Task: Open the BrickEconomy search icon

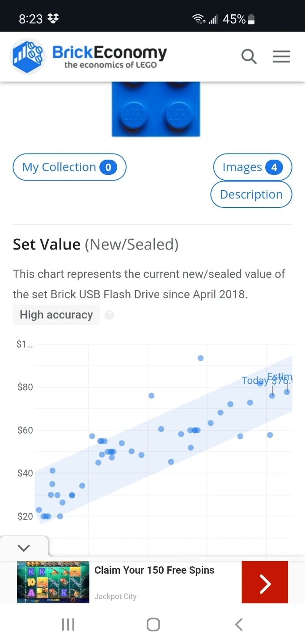Action: point(249,57)
